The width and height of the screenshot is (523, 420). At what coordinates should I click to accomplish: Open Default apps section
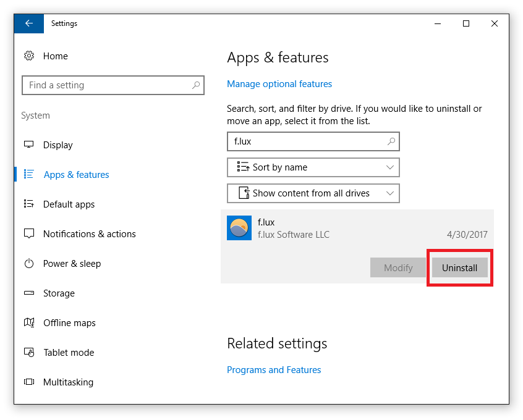click(x=69, y=204)
